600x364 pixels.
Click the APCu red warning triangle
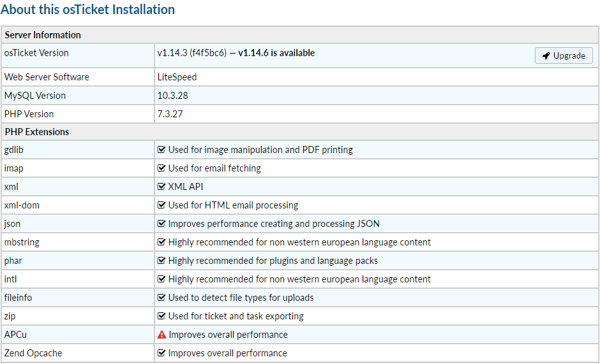pos(161,335)
